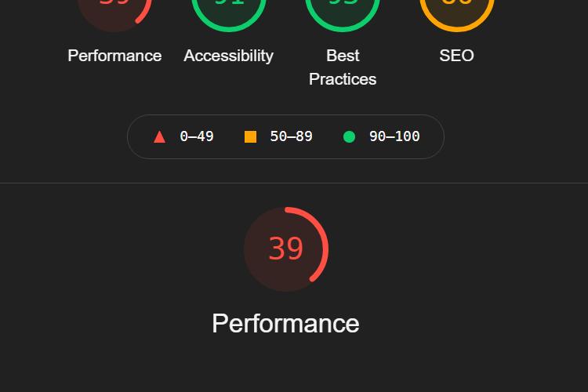Go to the Best Practices label link
The height and width of the screenshot is (392, 588).
pyautogui.click(x=343, y=67)
